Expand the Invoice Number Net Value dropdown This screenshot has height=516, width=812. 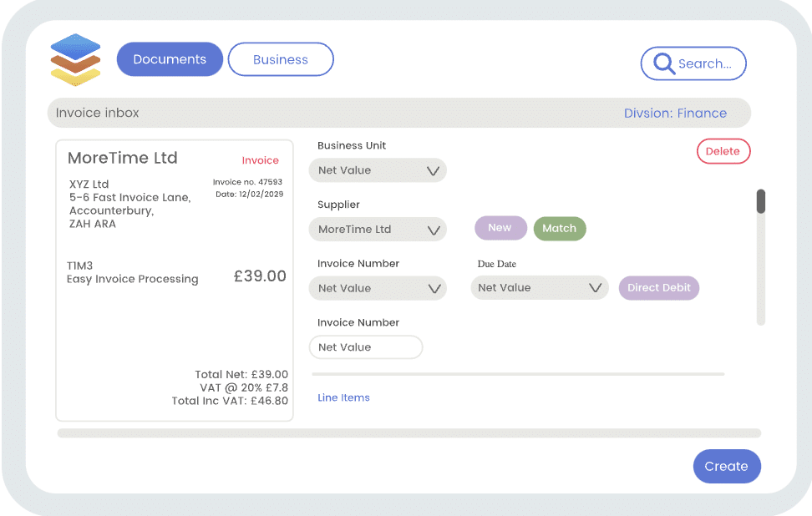(378, 288)
